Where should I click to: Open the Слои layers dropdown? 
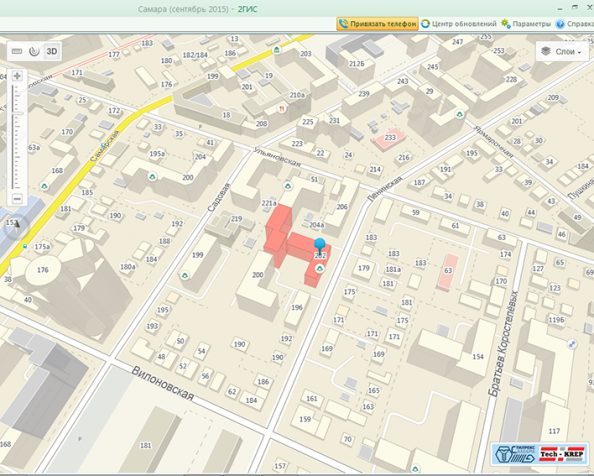tap(562, 52)
